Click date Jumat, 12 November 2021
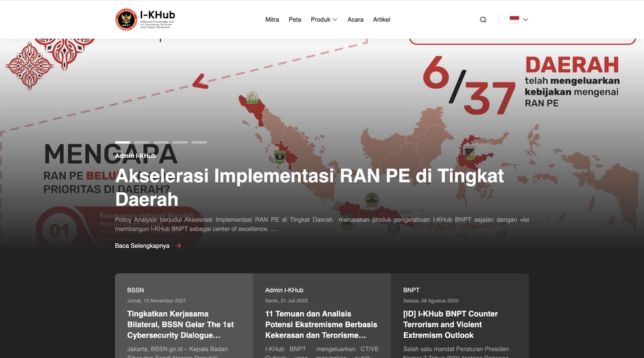 [156, 301]
